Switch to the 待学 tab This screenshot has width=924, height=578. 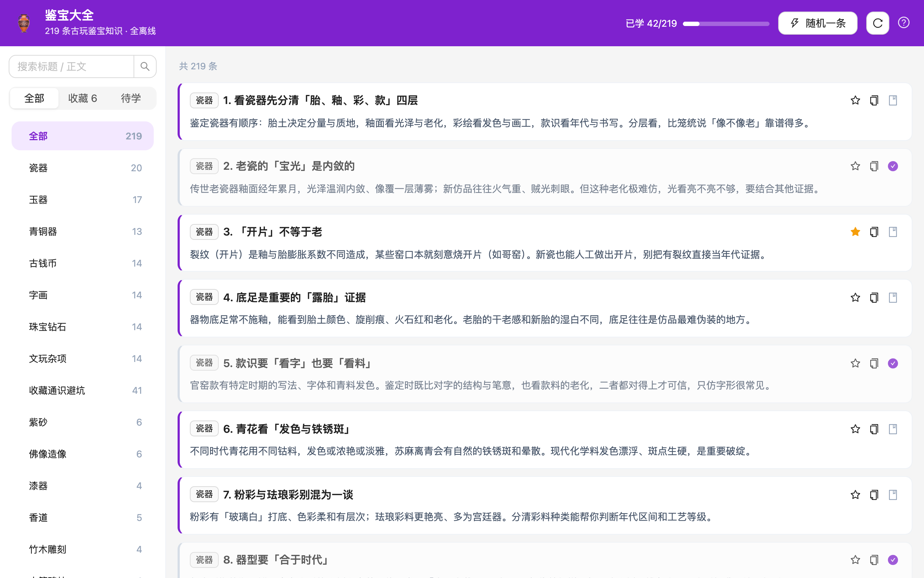click(131, 98)
